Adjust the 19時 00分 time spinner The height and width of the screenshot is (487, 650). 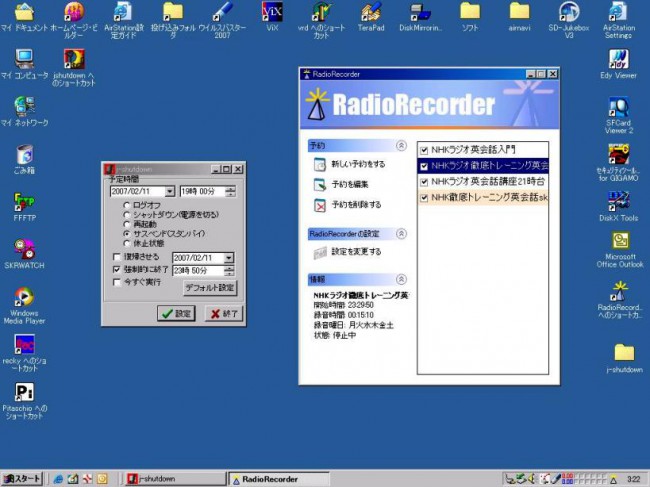(230, 191)
